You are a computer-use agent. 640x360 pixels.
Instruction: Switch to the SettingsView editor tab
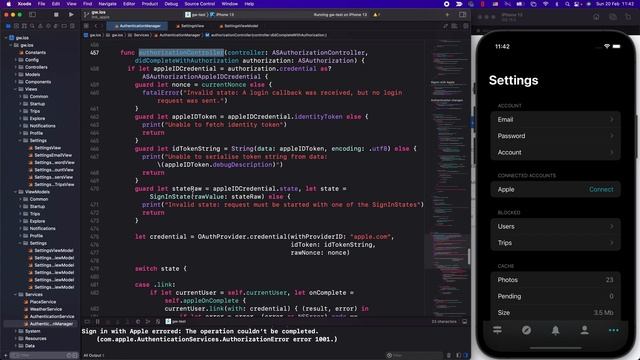tap(190, 26)
